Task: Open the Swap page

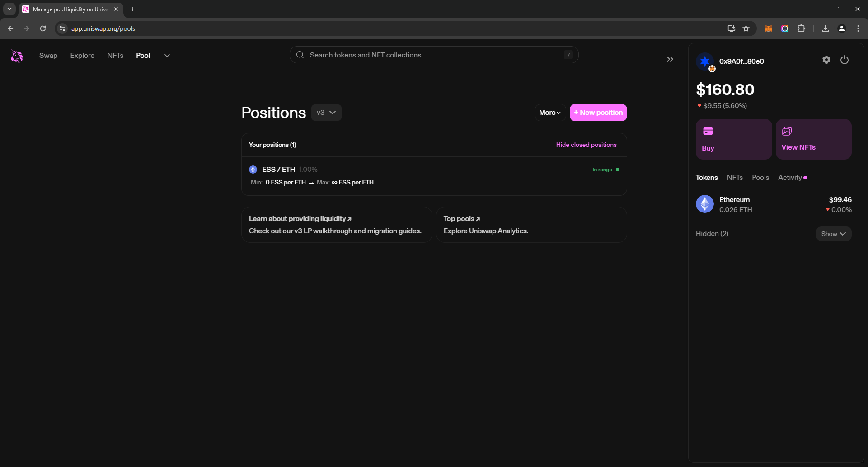Action: [x=48, y=56]
